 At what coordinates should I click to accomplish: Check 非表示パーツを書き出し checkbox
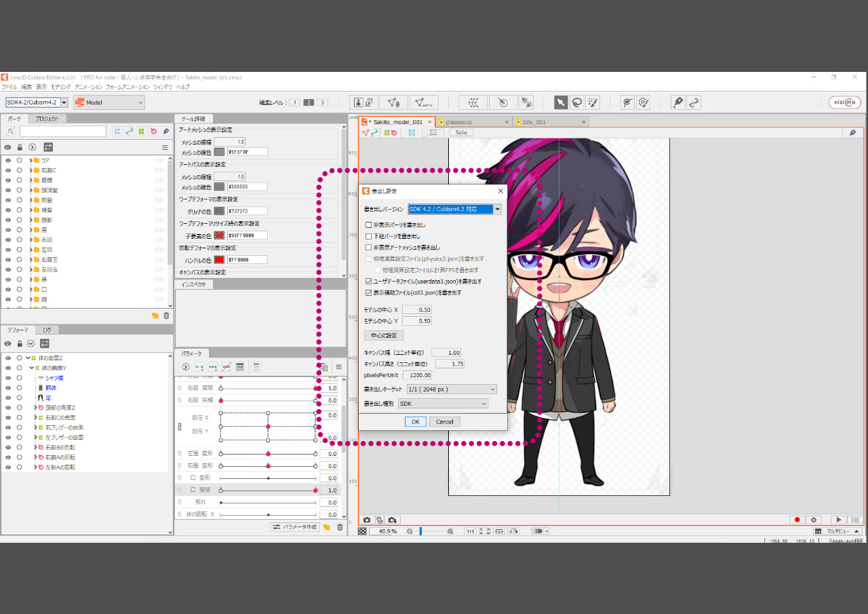coord(368,225)
